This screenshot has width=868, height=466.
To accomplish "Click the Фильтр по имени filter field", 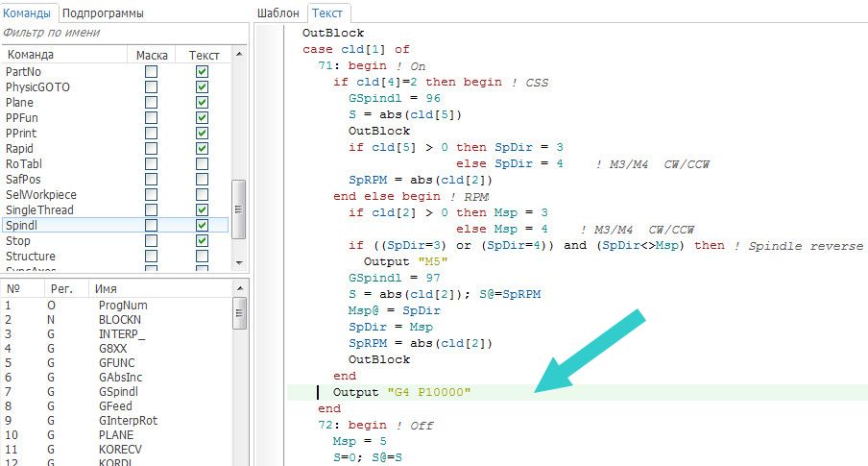I will pyautogui.click(x=124, y=33).
